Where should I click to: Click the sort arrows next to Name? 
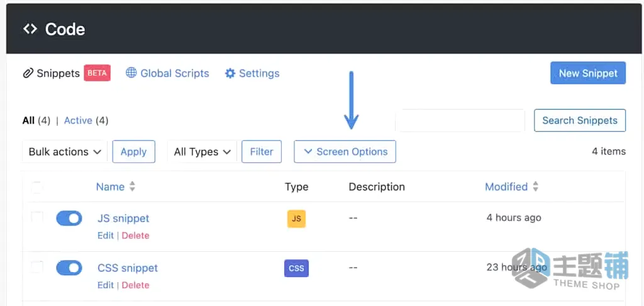[132, 187]
